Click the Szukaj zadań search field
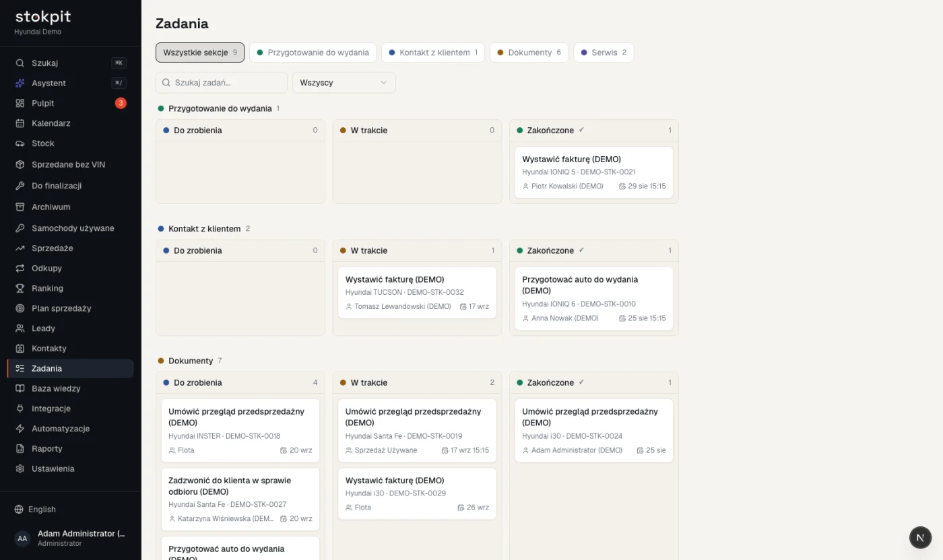This screenshot has height=560, width=943. pyautogui.click(x=222, y=83)
